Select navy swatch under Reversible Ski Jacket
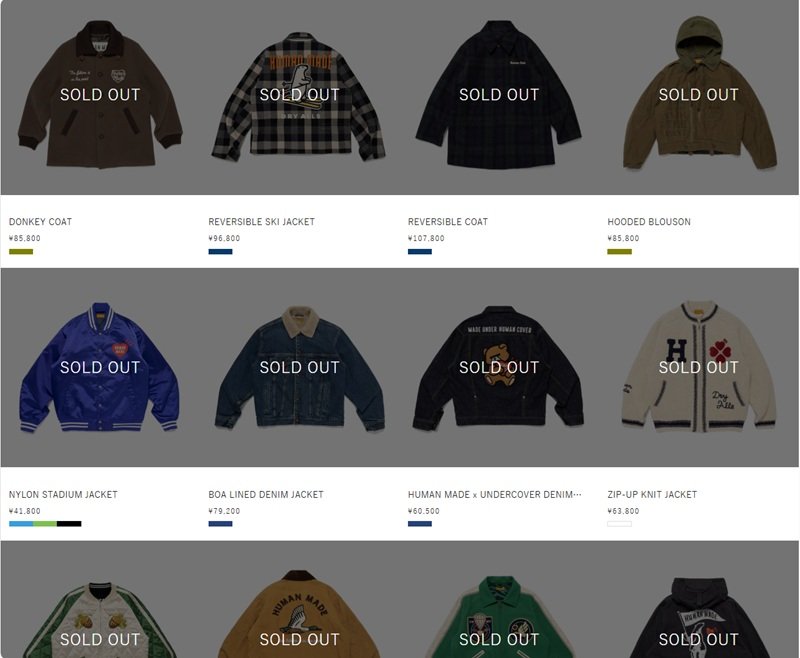The height and width of the screenshot is (658, 800). pyautogui.click(x=220, y=251)
